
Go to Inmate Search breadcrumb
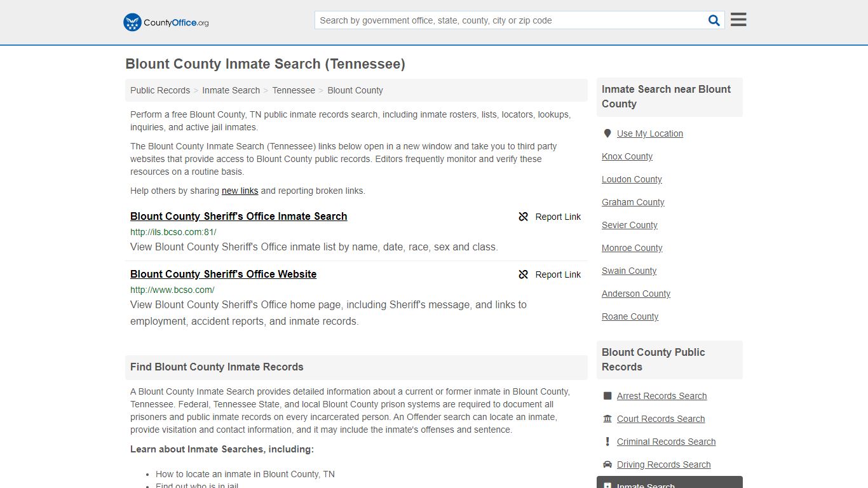click(x=231, y=90)
